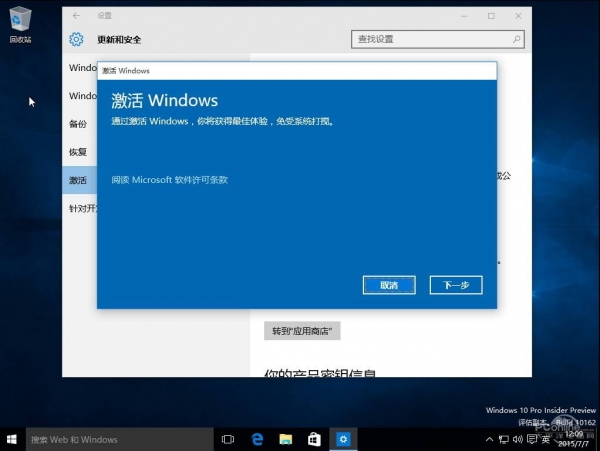Image resolution: width=600 pixels, height=451 pixels.
Task: Open the 回收站 Recycle Bin desktop icon
Action: coord(20,22)
